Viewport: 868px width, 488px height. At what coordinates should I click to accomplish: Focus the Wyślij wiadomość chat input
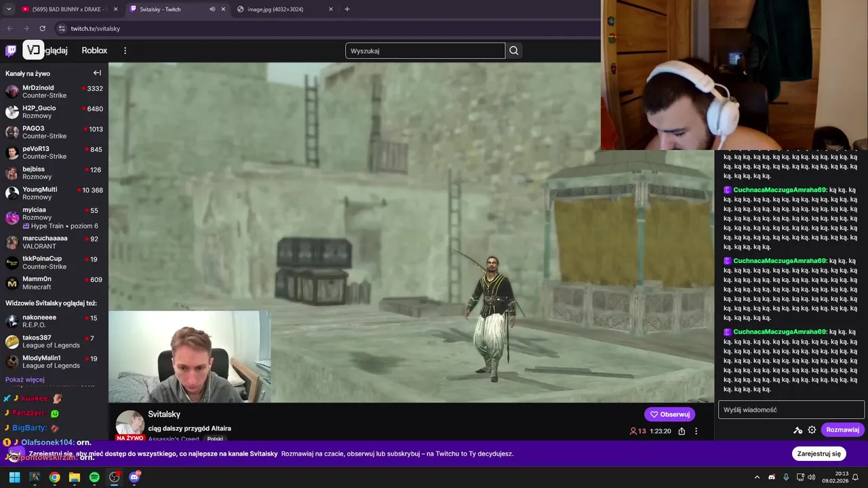pos(791,409)
